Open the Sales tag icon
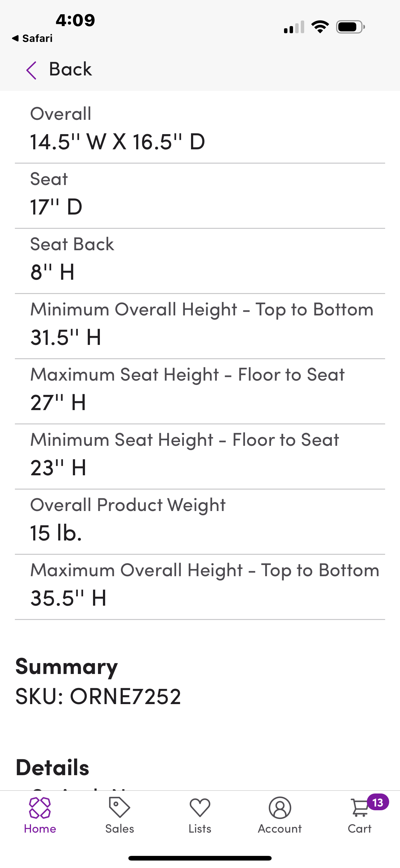The image size is (400, 868). [119, 808]
